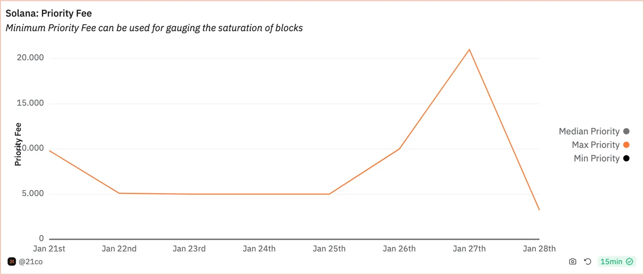Screen dimensions: 644x275
Task: Click the black Min Priority color dot
Action: coord(626,158)
